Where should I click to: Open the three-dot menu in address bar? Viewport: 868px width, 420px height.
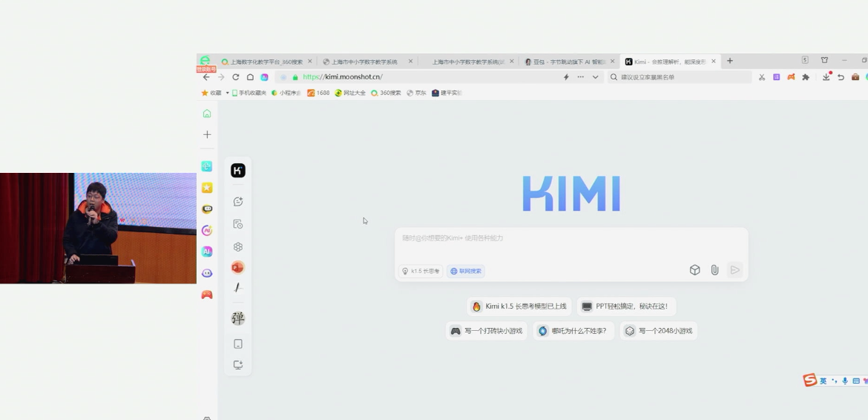[x=580, y=77]
